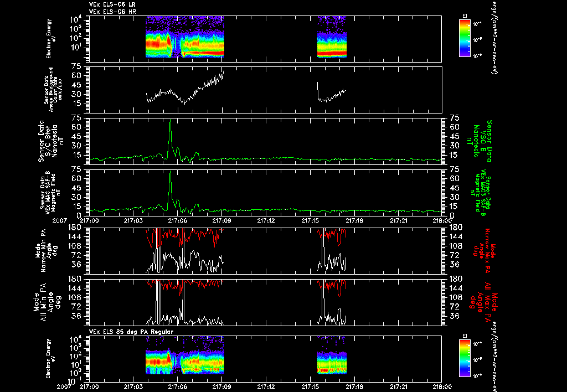The width and height of the screenshot is (567, 392).
Task: Click '217:12' on the bottom time axis
Action: pos(266,386)
